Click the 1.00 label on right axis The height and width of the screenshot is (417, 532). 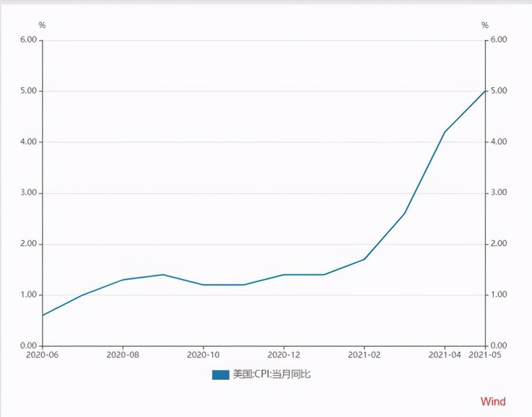(x=499, y=295)
